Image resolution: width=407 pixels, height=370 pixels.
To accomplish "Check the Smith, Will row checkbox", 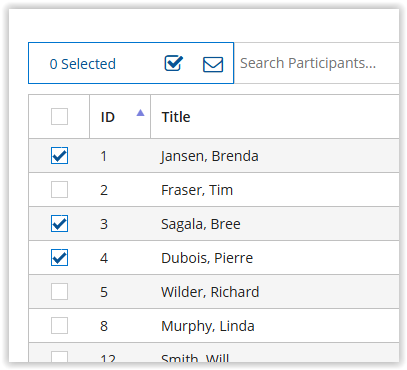I will coord(59,357).
